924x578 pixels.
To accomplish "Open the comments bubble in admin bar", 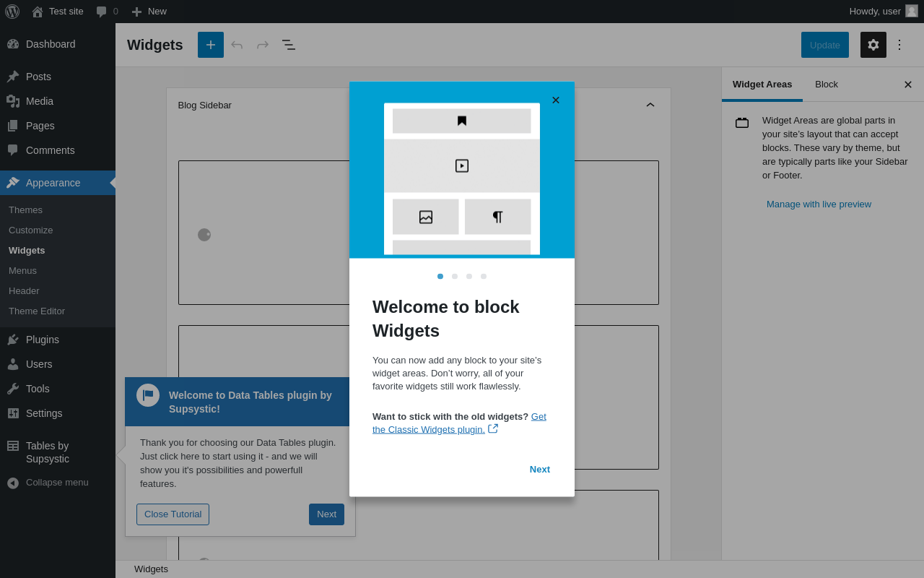I will 107,12.
